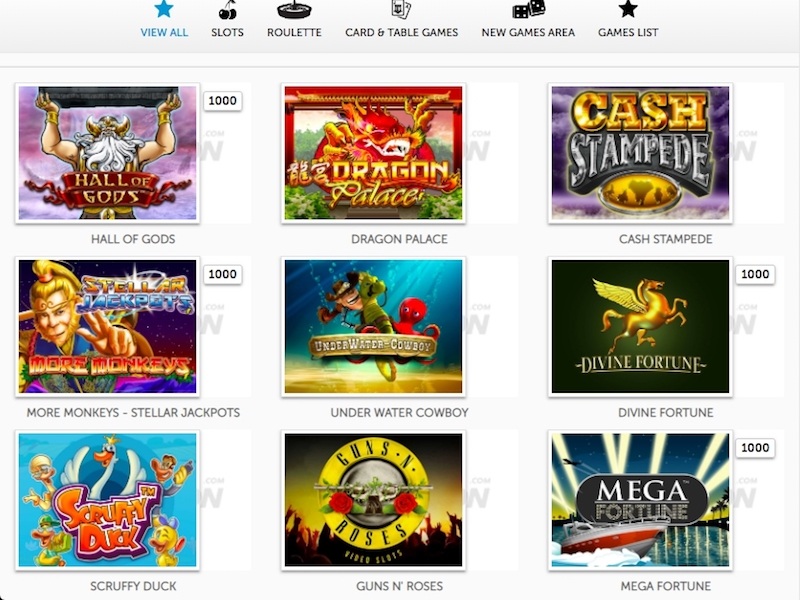This screenshot has width=800, height=600.
Task: Click the cherries Slots icon
Action: (x=228, y=9)
